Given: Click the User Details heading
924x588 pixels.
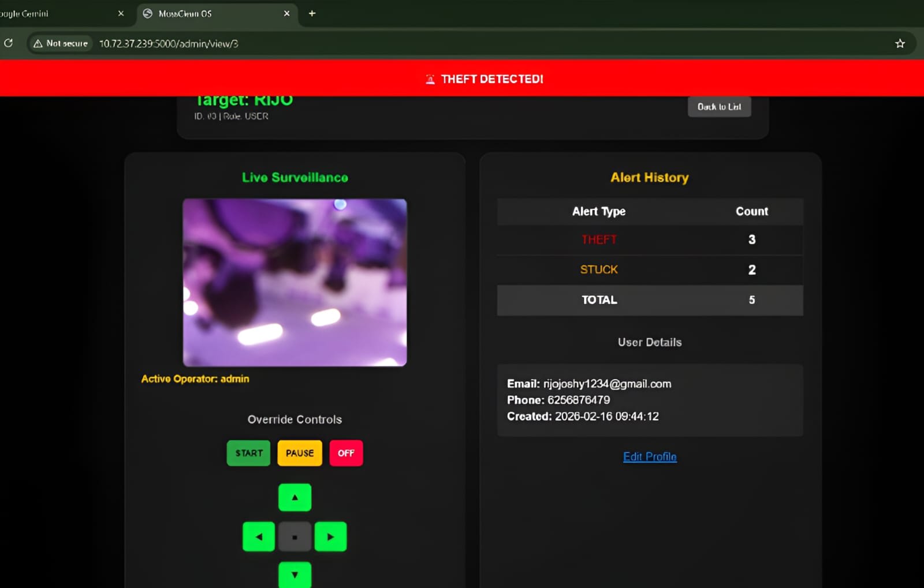Looking at the screenshot, I should [x=650, y=342].
